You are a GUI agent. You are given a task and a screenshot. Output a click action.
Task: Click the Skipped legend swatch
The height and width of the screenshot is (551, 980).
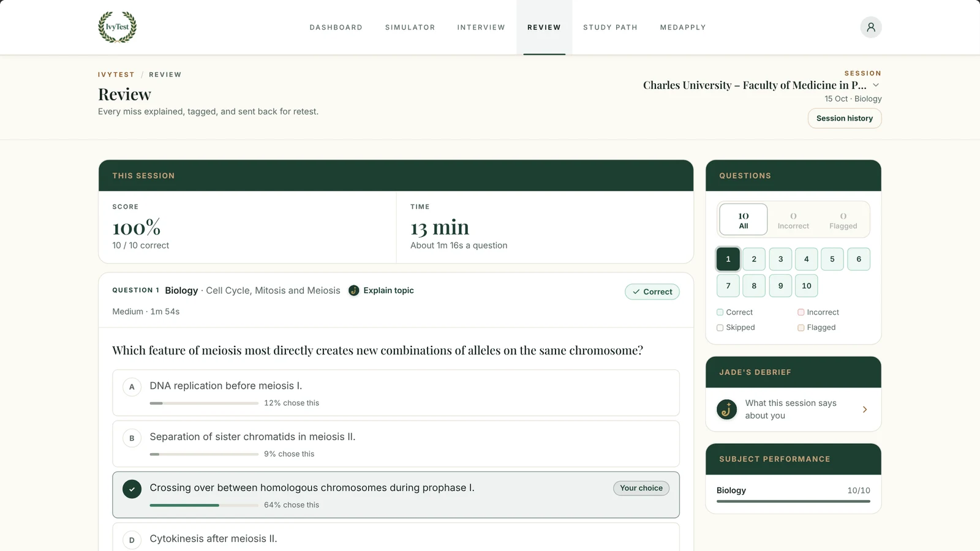(x=720, y=328)
